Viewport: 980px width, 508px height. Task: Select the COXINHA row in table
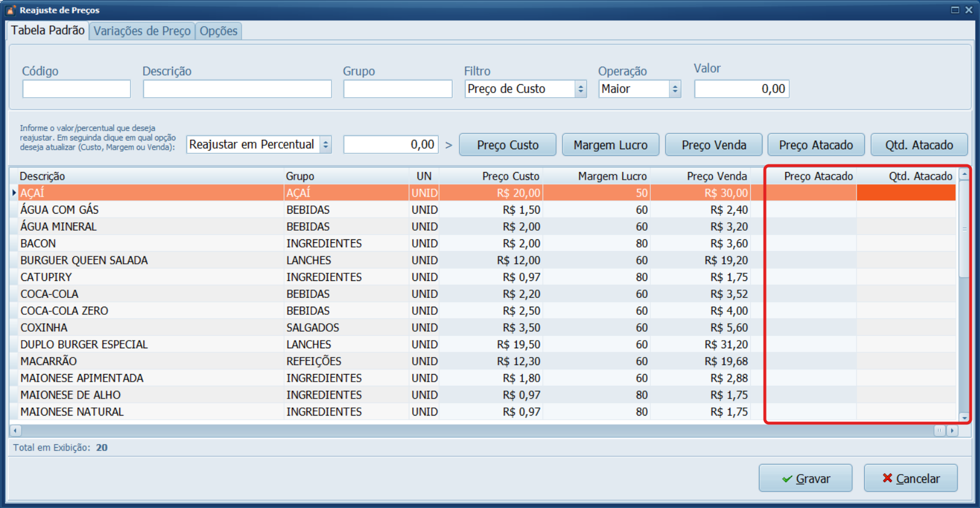[44, 328]
